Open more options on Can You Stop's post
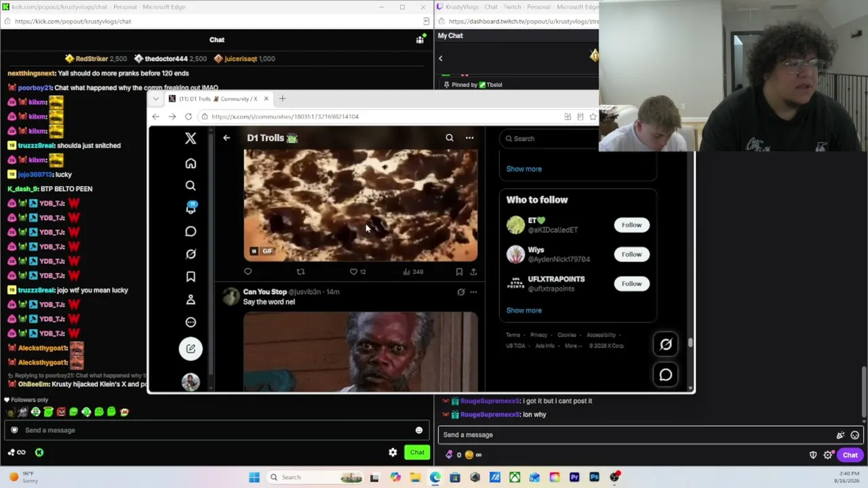The width and height of the screenshot is (868, 488). 473,292
